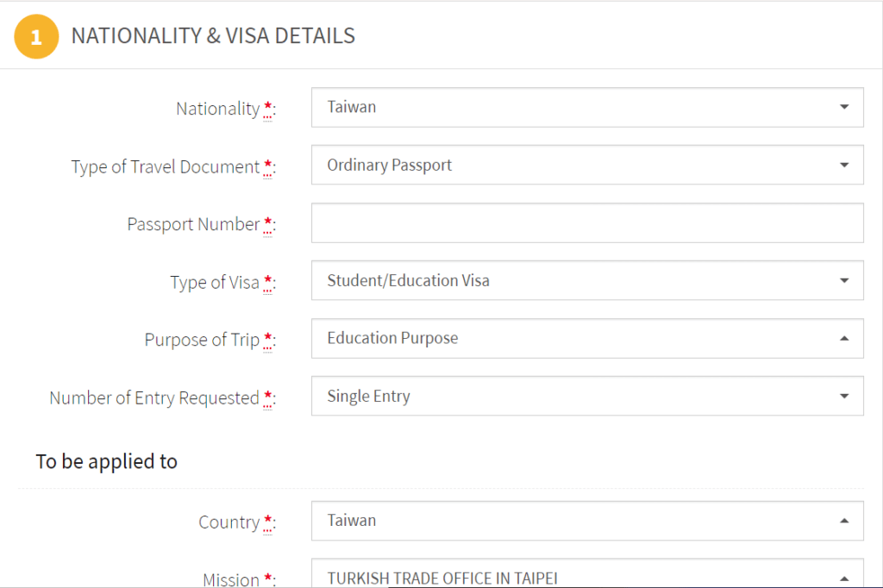Viewport: 883px width, 588px height.
Task: Expand the Single Entry dropdown
Action: (586, 397)
